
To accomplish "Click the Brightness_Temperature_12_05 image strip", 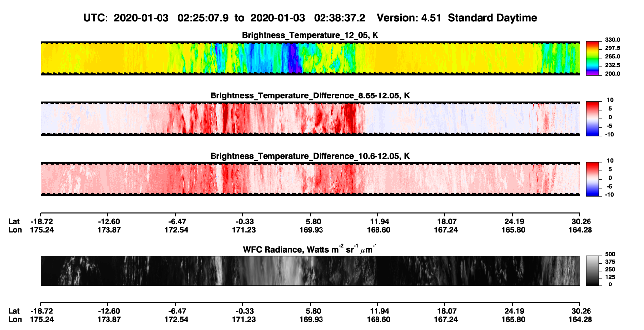I will pyautogui.click(x=310, y=58).
